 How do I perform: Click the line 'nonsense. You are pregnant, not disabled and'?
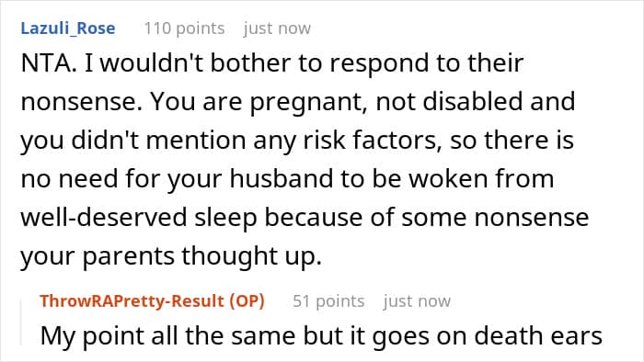click(x=298, y=102)
